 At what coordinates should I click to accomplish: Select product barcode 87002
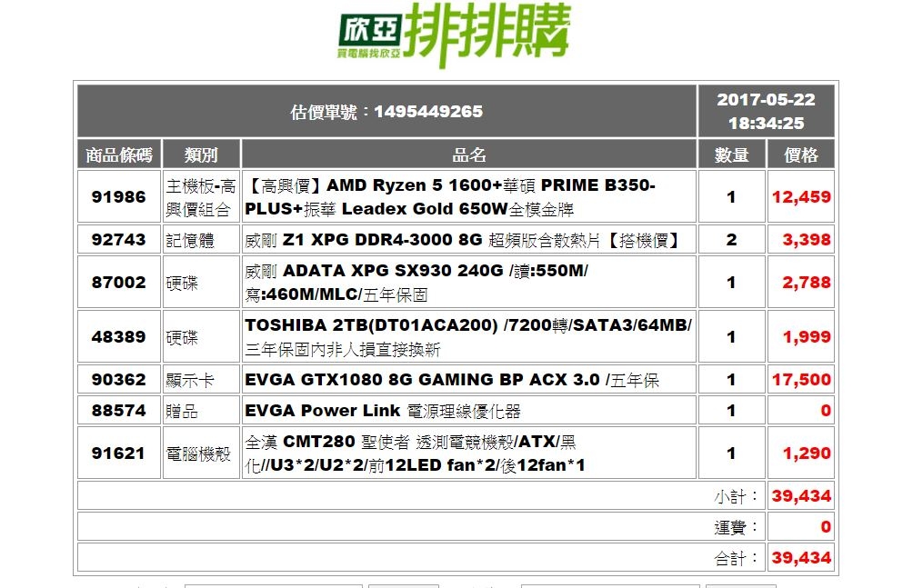[119, 283]
